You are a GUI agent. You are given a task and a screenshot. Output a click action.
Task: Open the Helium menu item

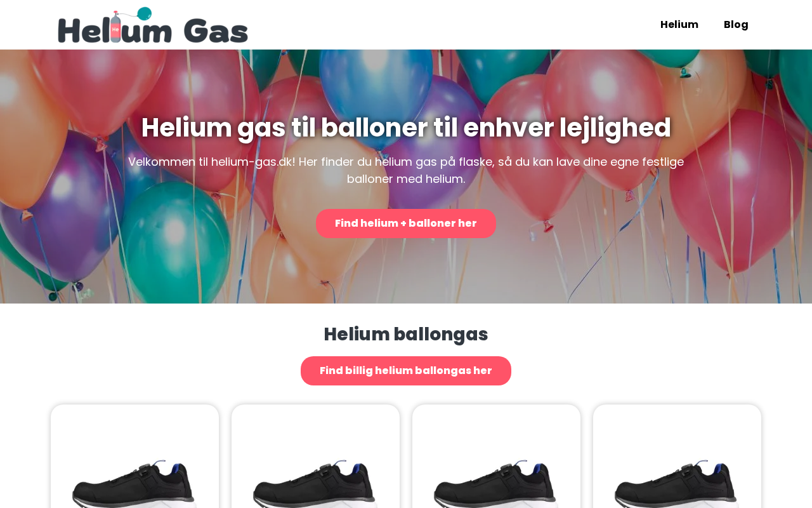pos(679,25)
